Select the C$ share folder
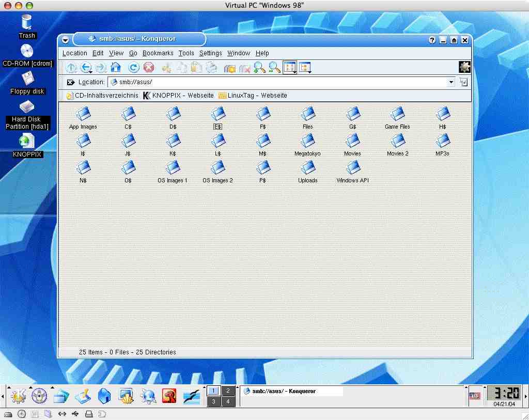The image size is (529, 420). click(x=128, y=118)
